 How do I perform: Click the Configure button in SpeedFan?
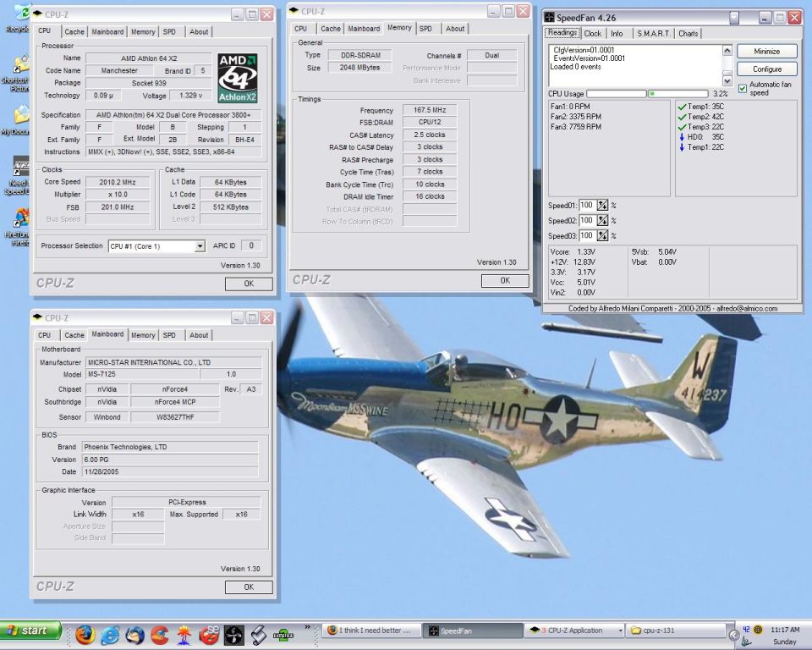[767, 69]
